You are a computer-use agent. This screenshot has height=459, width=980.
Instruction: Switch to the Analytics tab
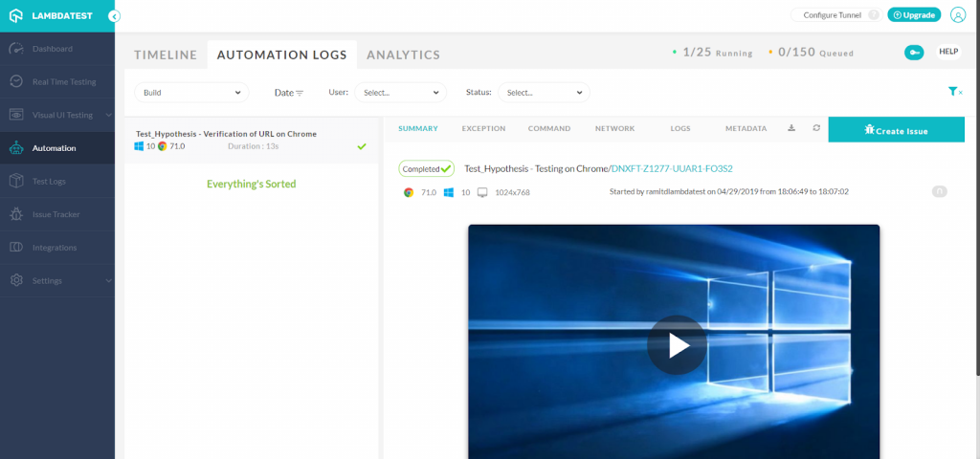pyautogui.click(x=403, y=55)
